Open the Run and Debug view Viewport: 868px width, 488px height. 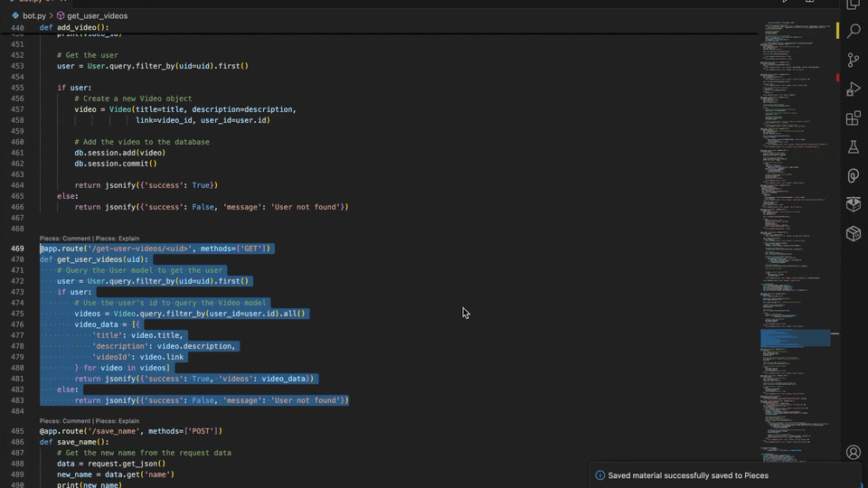point(853,89)
